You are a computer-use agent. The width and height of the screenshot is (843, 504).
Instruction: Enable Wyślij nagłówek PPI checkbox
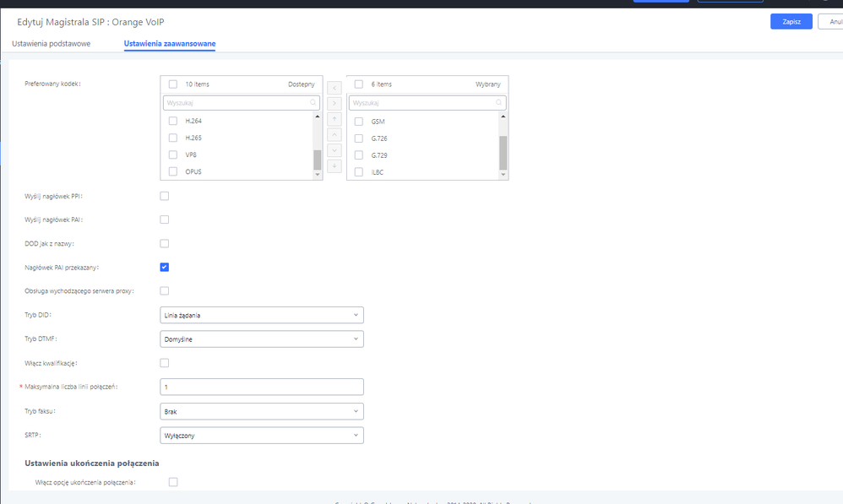click(165, 196)
